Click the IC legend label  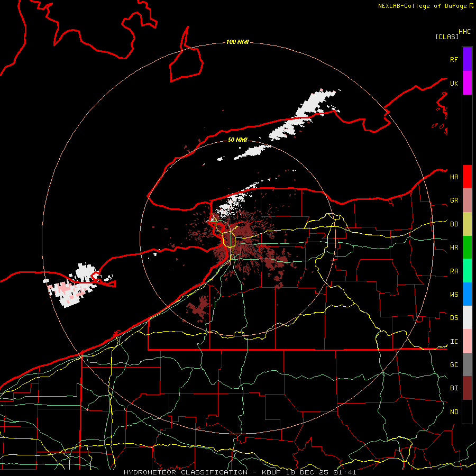pos(454,342)
